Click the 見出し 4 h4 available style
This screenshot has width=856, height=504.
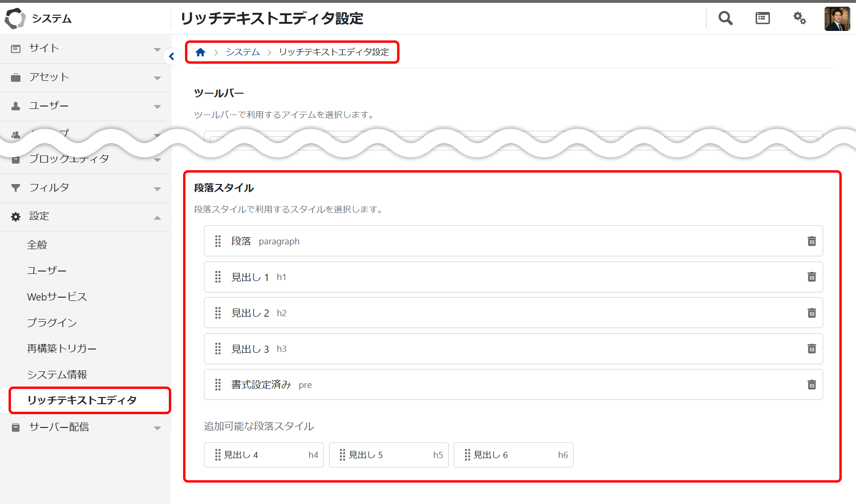pos(263,455)
